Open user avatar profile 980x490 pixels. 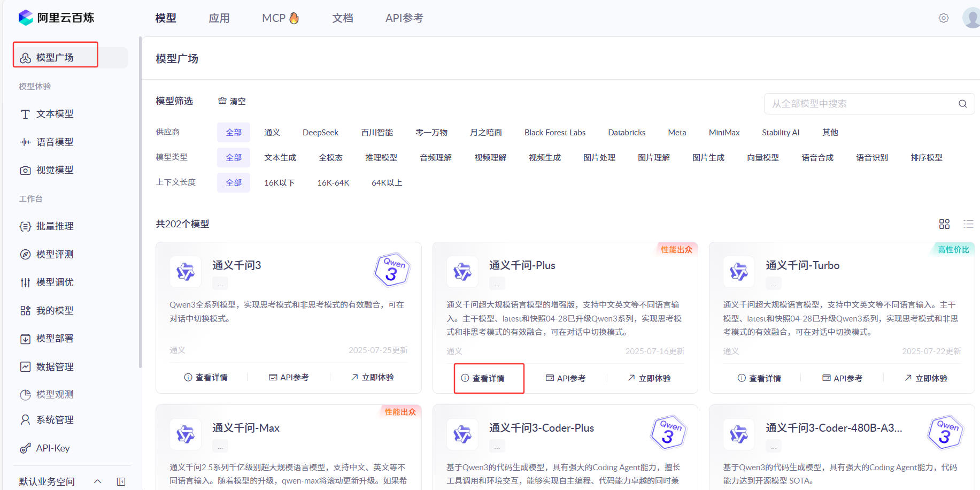point(971,18)
